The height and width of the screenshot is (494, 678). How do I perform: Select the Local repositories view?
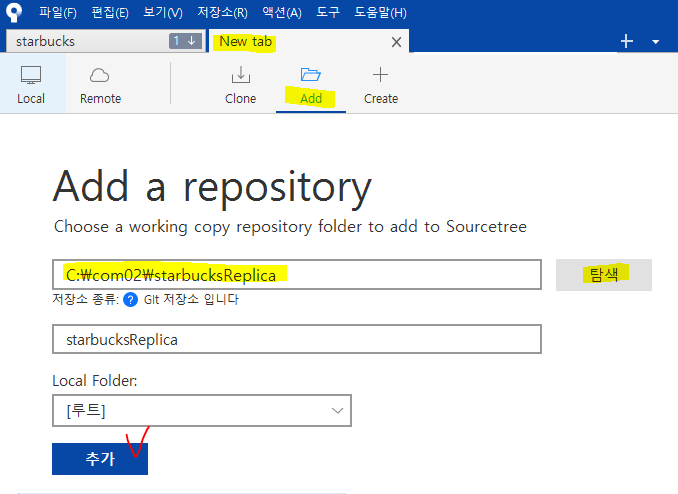point(31,85)
